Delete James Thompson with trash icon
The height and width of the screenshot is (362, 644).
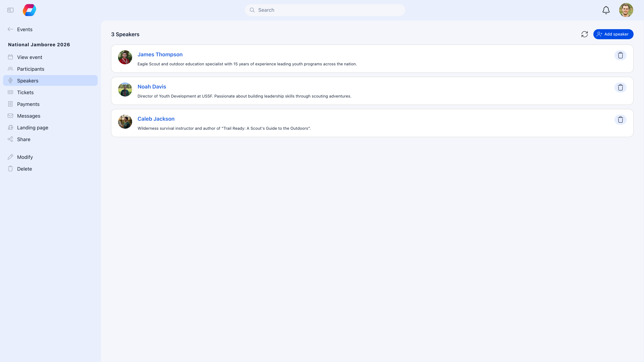(x=620, y=55)
